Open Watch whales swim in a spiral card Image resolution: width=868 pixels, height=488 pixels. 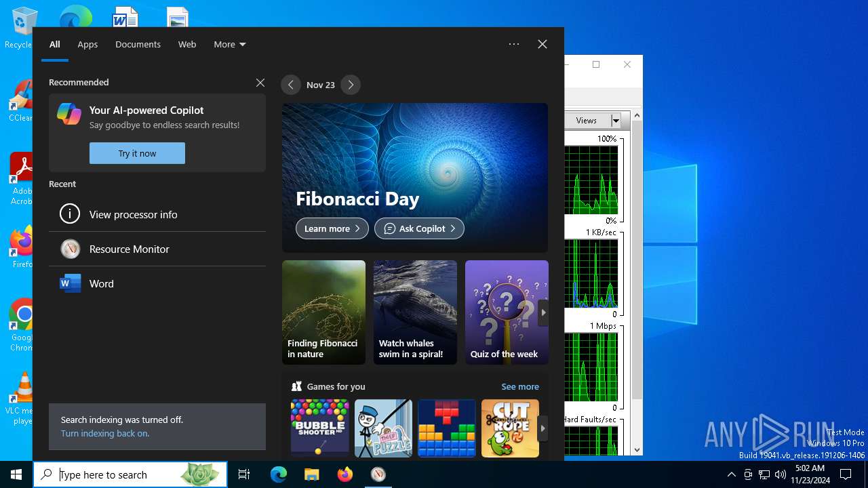(x=415, y=312)
